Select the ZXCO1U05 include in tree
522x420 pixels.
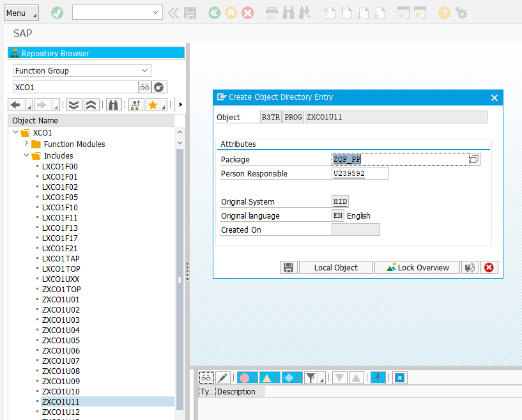point(61,340)
